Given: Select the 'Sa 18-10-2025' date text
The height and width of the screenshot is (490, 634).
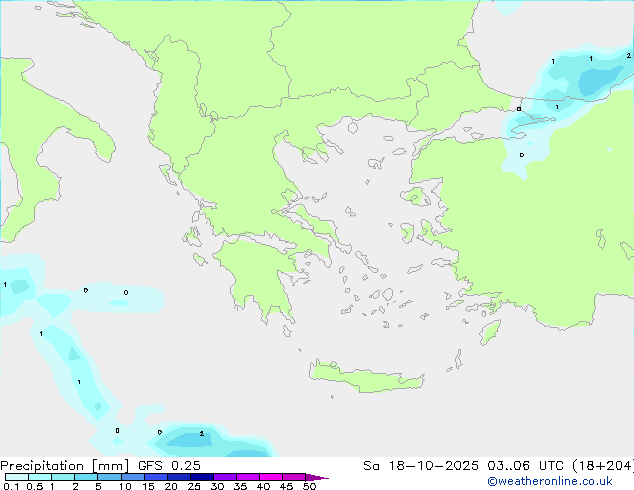Looking at the screenshot, I should [x=421, y=466].
